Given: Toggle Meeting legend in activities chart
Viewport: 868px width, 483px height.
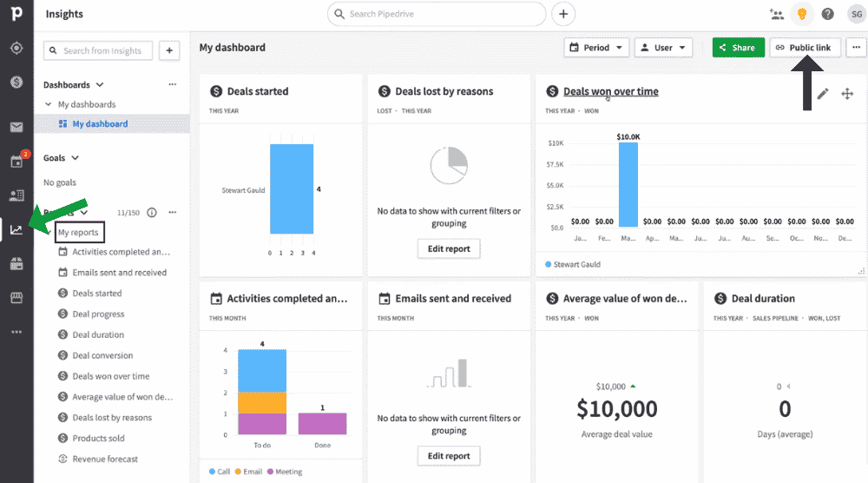Looking at the screenshot, I should 285,472.
